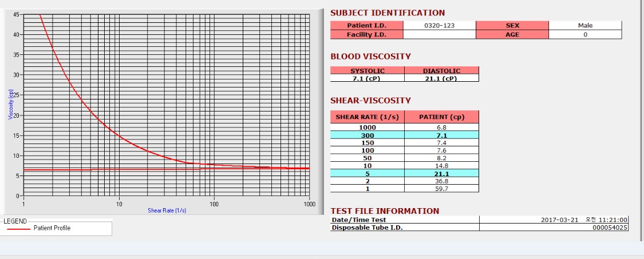
Task: Click the SYSTOLIC viscosity value 7.1 cP
Action: click(367, 78)
